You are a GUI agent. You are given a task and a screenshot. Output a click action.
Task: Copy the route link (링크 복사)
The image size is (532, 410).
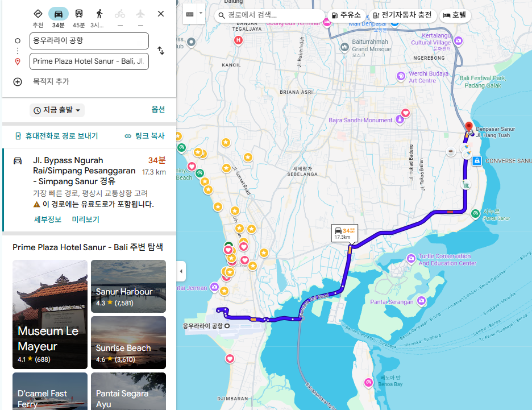tap(144, 136)
